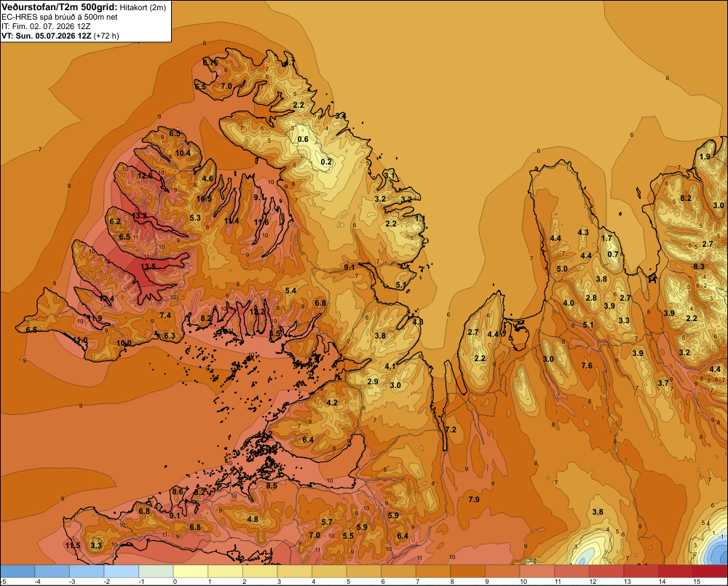The image size is (728, 586).
Task: Click the 12.2 temperature label
Action: 257,312
